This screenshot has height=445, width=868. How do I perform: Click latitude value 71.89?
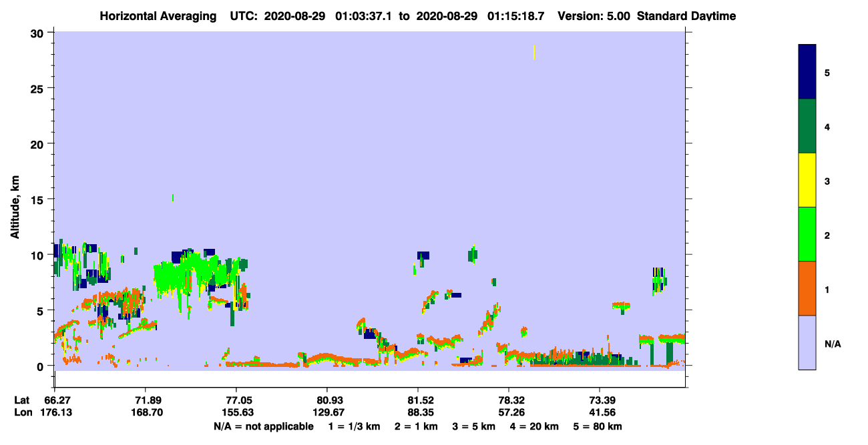click(146, 400)
